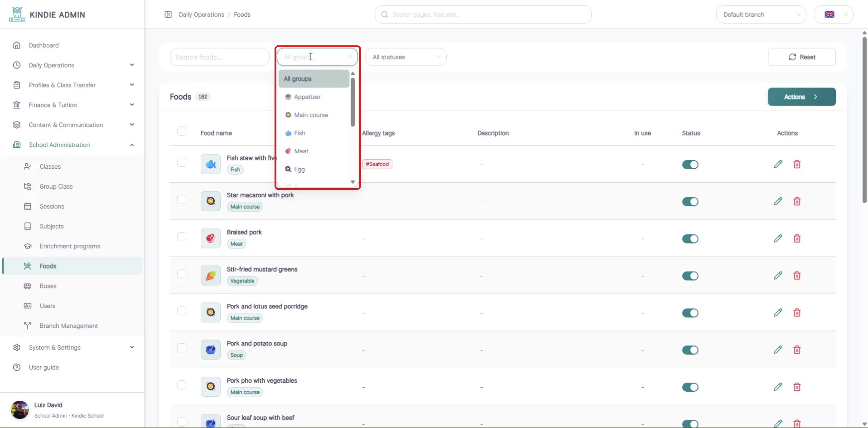The image size is (868, 428).
Task: Edit the Pork and lotus seed porridge entry
Action: point(778,313)
